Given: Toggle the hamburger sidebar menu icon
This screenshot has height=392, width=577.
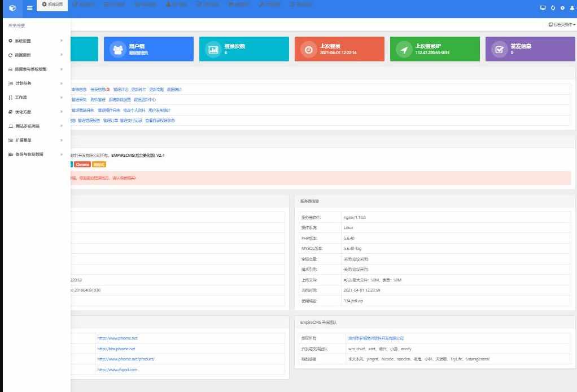Looking at the screenshot, I should [30, 8].
